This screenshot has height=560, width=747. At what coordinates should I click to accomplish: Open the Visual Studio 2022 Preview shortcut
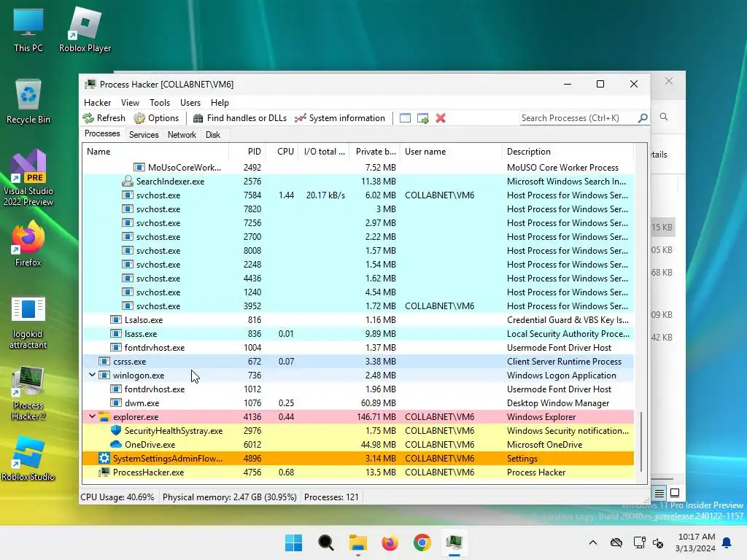(28, 178)
